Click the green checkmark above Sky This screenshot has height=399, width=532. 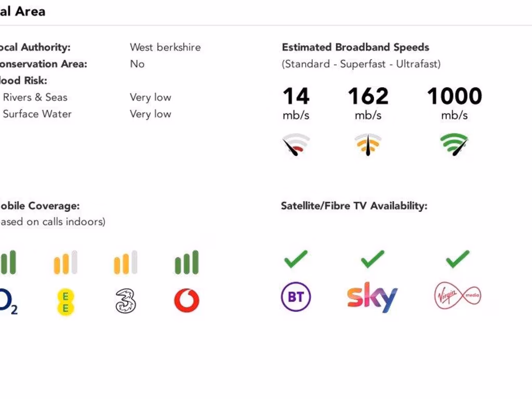tap(372, 259)
